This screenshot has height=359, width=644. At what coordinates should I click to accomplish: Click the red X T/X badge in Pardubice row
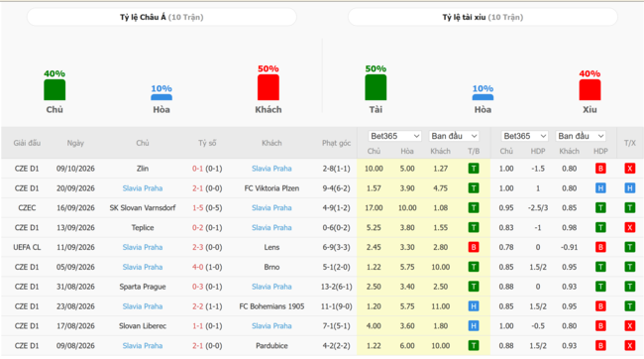[629, 345]
